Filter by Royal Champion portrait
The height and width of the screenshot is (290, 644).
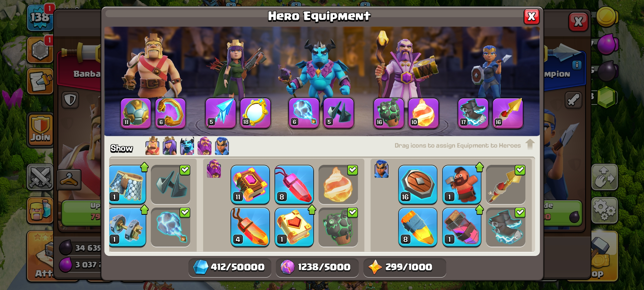click(222, 146)
